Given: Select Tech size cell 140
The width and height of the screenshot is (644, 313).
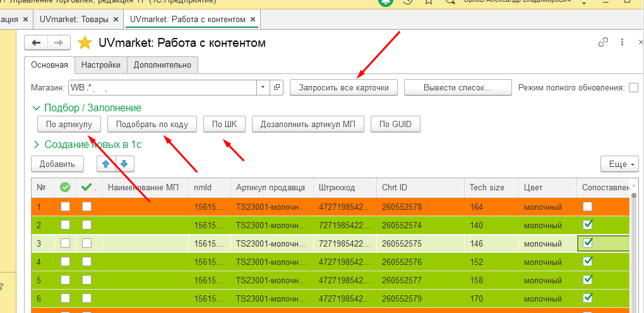Looking at the screenshot, I should pos(492,225).
